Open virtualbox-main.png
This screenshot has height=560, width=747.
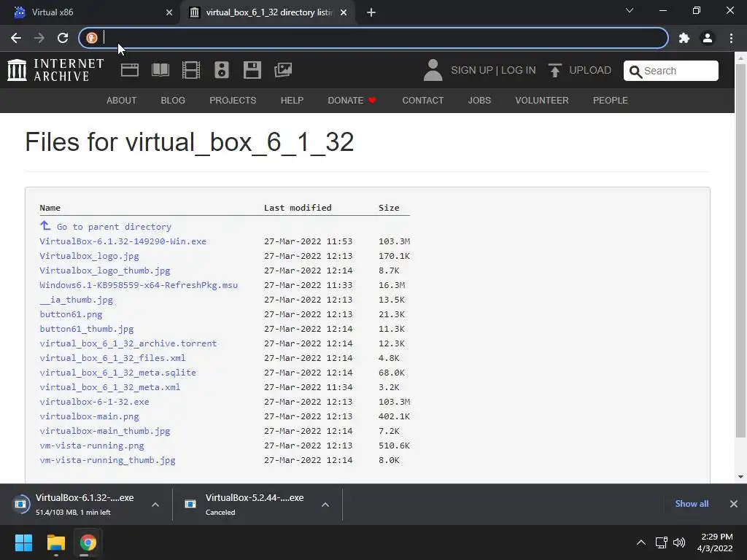click(89, 416)
